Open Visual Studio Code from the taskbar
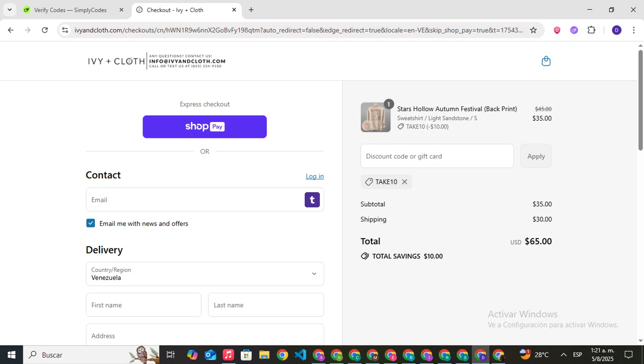The height and width of the screenshot is (364, 644). 301,355
